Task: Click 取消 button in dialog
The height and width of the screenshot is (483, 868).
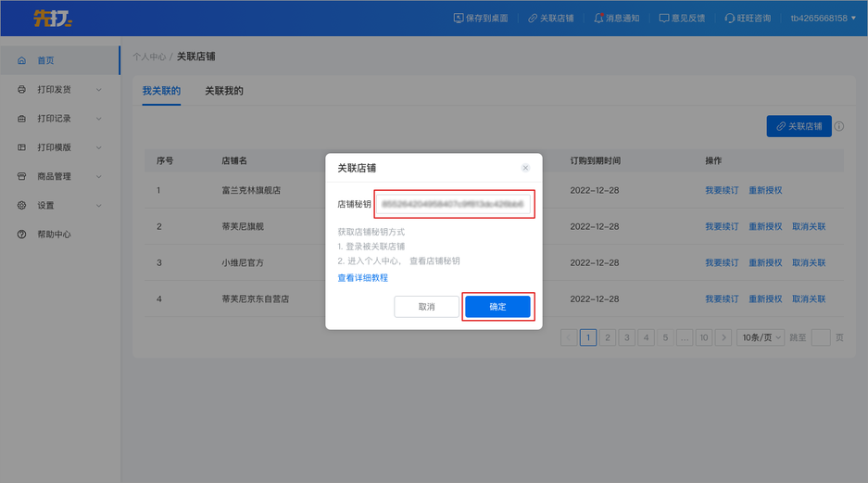Action: 426,307
